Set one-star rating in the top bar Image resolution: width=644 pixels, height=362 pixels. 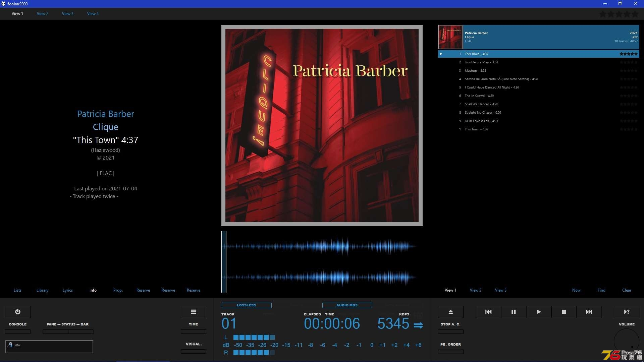603,14
